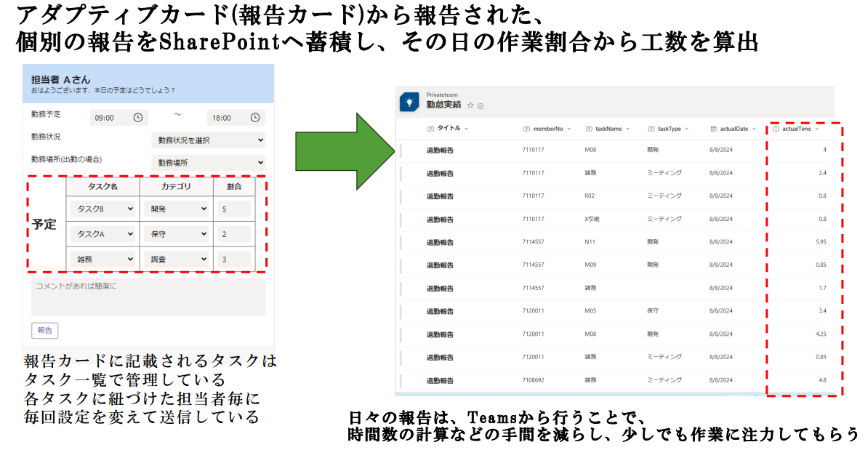
Task: Click the text-type icon before taskName column
Action: pyautogui.click(x=589, y=129)
